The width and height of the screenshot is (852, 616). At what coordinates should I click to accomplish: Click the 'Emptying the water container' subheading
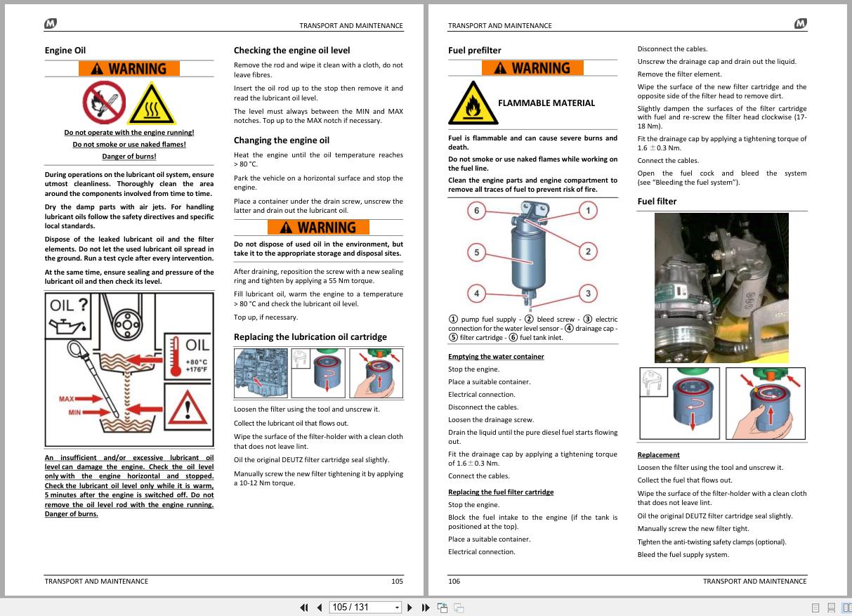(x=496, y=357)
